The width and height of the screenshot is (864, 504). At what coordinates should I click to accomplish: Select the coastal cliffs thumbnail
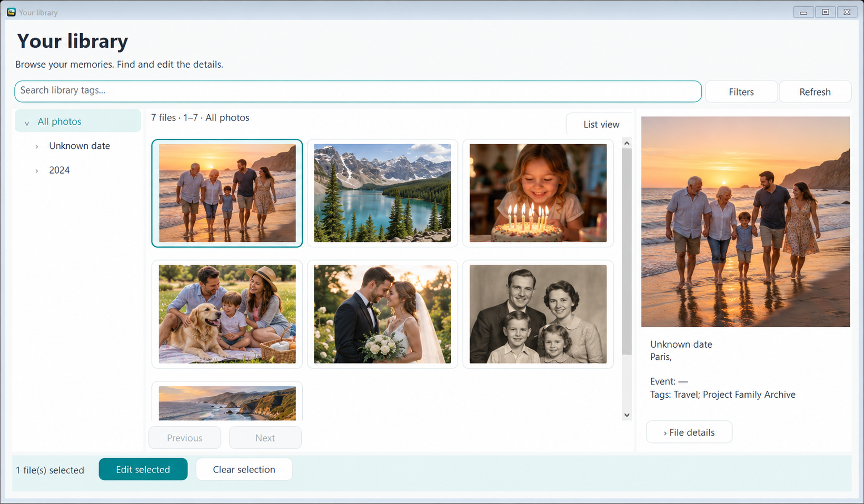click(x=227, y=402)
